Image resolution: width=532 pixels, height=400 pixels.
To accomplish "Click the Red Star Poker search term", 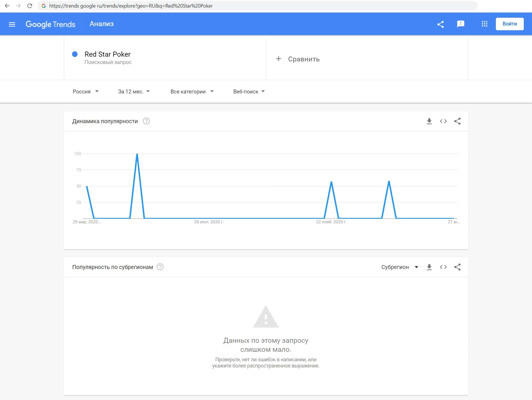I will click(107, 54).
